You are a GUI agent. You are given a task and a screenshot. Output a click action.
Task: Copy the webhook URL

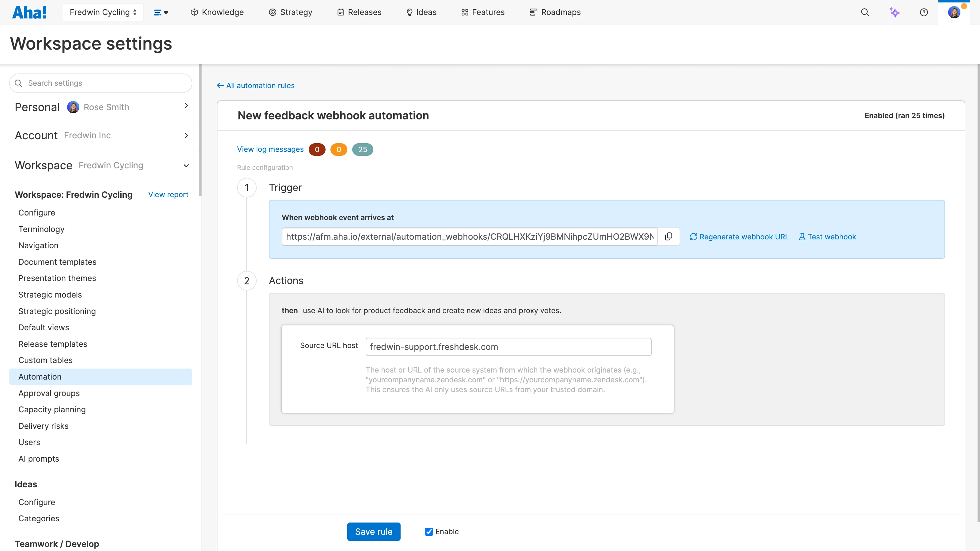[x=669, y=236]
